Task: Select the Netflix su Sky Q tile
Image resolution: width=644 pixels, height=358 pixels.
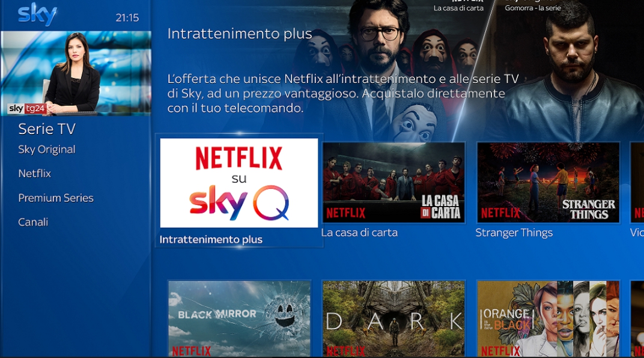Action: pos(239,183)
